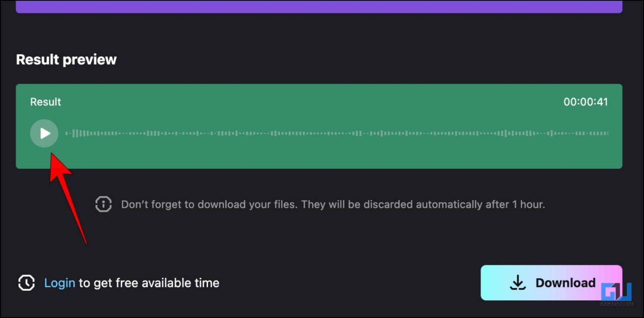Click the circular icon left of the notice message
This screenshot has width=644, height=318.
pos(103,204)
